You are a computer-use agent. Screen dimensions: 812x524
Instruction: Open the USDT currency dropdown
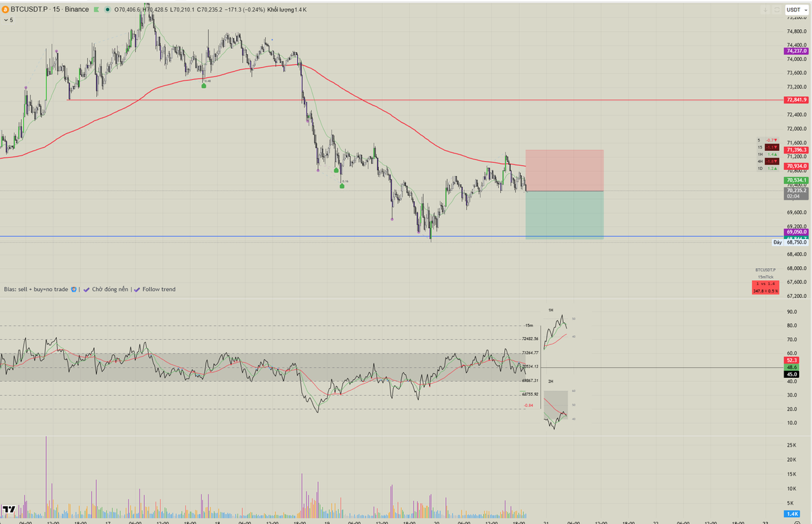click(x=796, y=9)
